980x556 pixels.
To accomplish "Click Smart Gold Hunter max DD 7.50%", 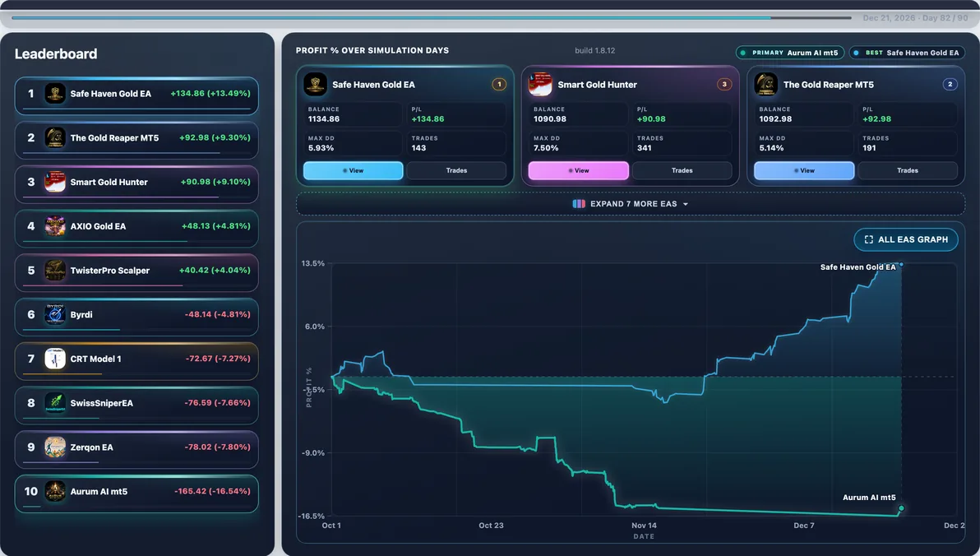I will pos(546,148).
